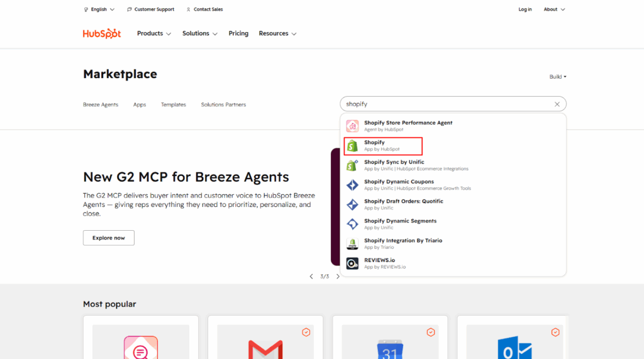Click the green Shopify app icon
This screenshot has height=359, width=644.
(x=352, y=146)
